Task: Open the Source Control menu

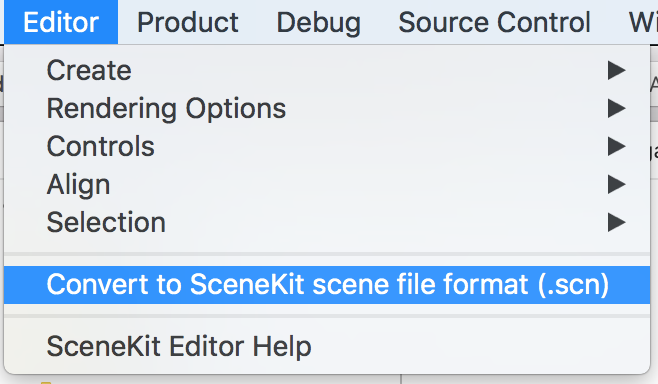Action: tap(494, 22)
